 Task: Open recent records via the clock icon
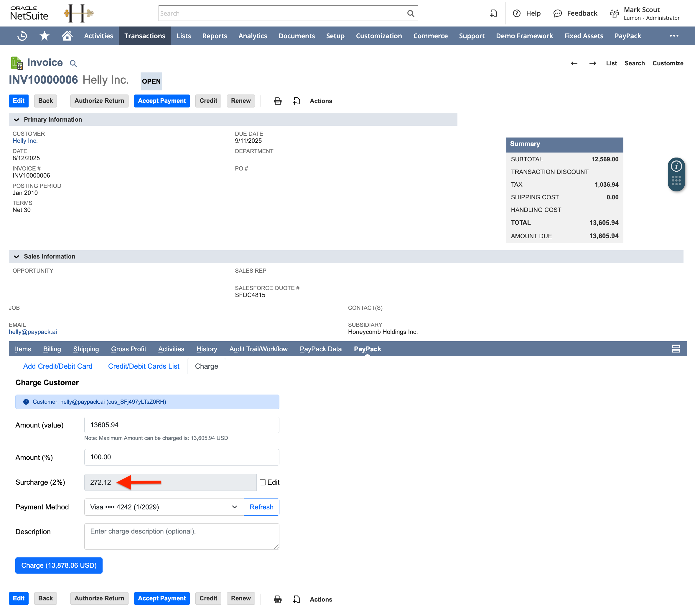click(x=22, y=36)
